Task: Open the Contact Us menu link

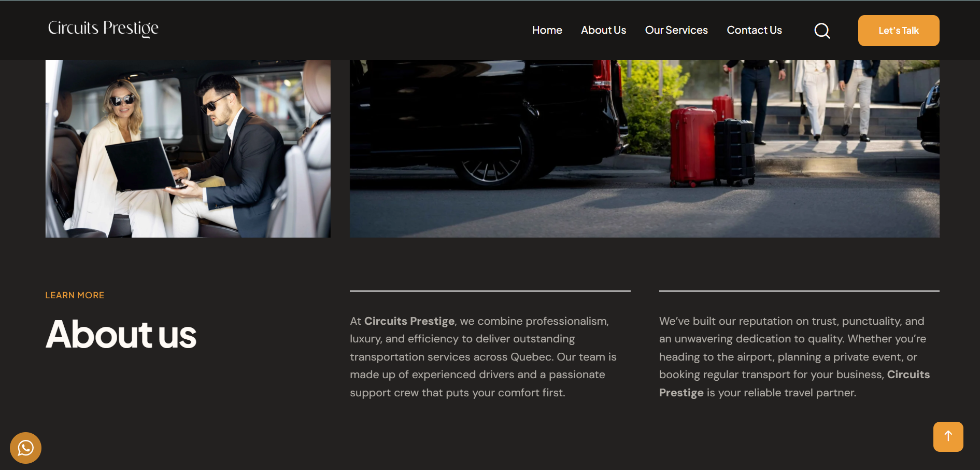Action: 754,30
